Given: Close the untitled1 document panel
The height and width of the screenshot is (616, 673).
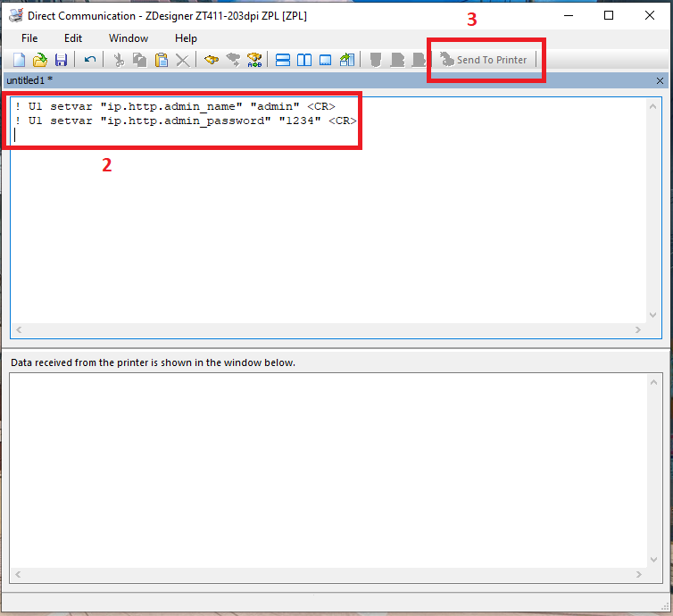Looking at the screenshot, I should tap(660, 80).
